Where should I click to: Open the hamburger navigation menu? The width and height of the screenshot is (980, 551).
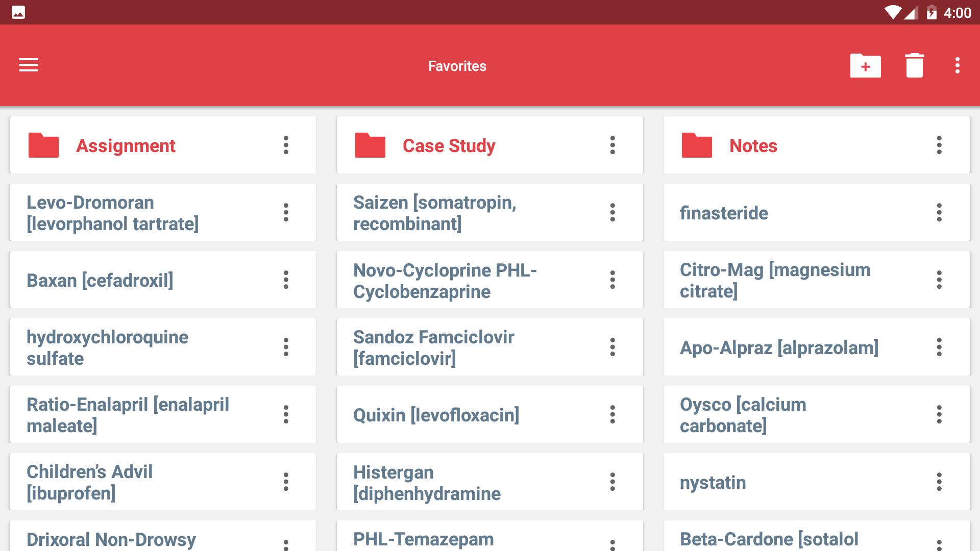(x=29, y=65)
